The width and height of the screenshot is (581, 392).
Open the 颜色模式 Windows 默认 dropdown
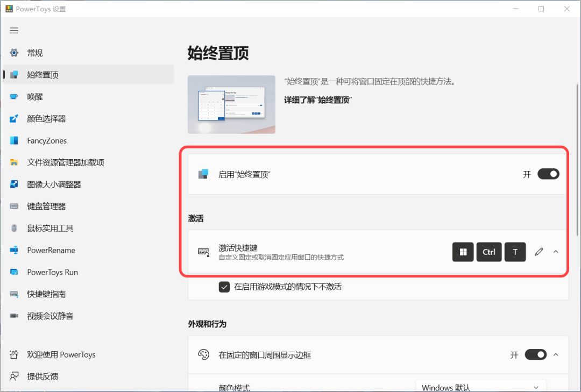tap(481, 386)
